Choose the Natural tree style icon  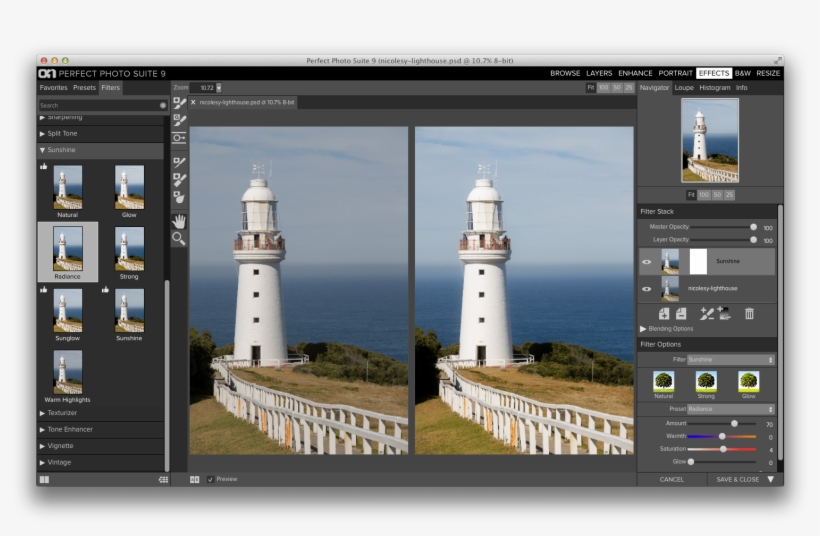pyautogui.click(x=664, y=381)
